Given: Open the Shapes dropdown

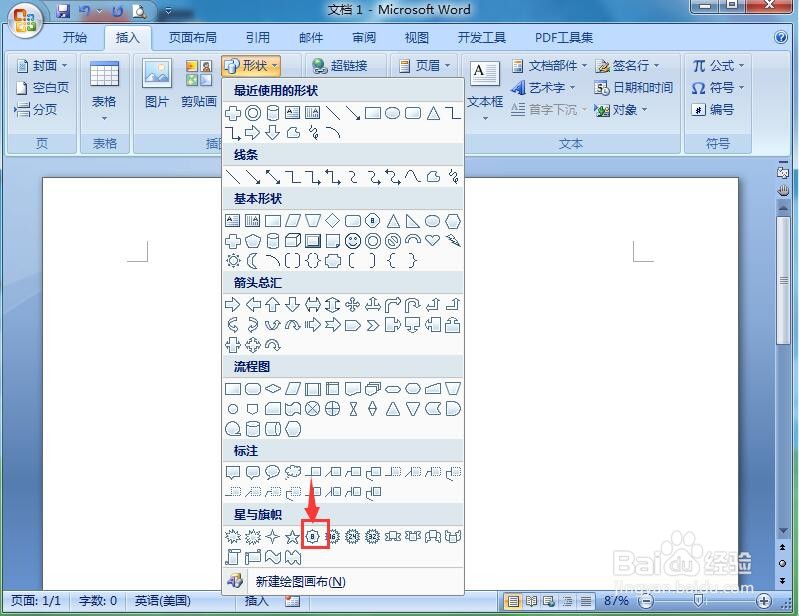Looking at the screenshot, I should point(251,66).
